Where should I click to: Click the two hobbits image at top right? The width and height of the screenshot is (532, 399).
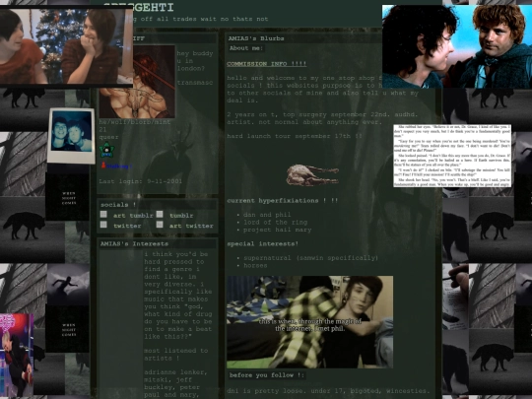point(457,46)
